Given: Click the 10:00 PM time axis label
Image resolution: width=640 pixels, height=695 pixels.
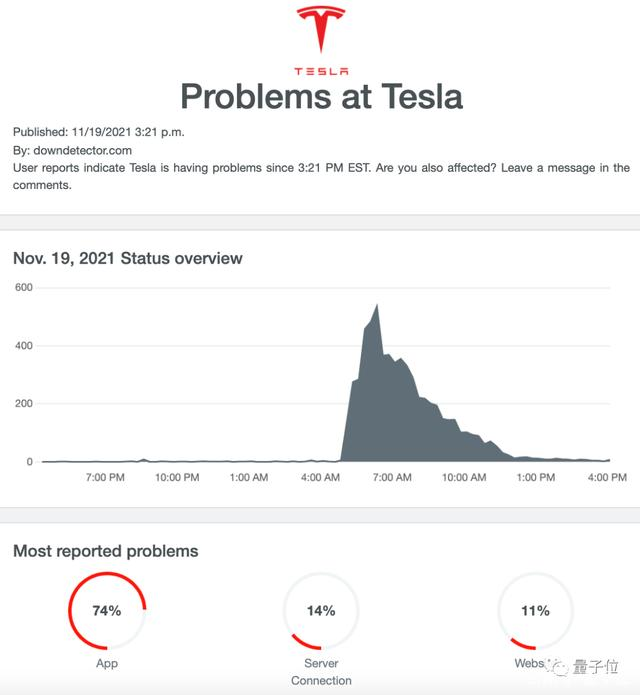Looking at the screenshot, I should (177, 477).
